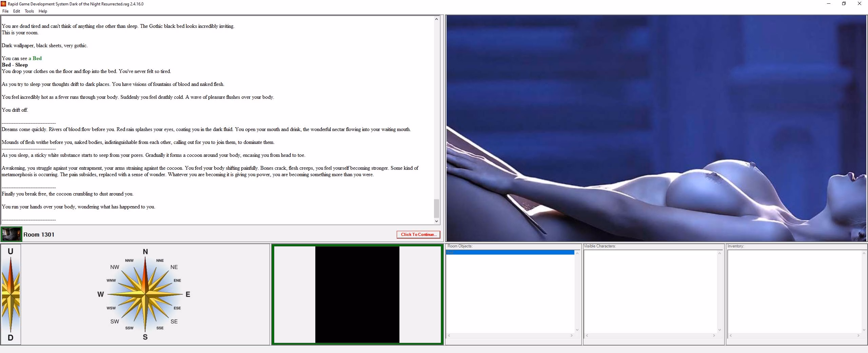868x353 pixels.
Task: Minimize the application window
Action: (x=829, y=4)
